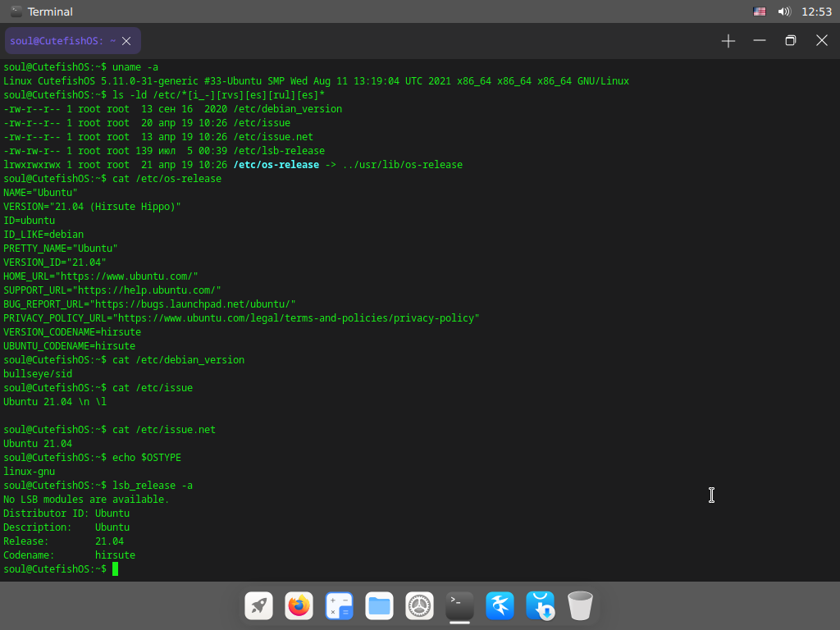The image size is (840, 630).
Task: Launch Firefox from the dock
Action: [299, 605]
